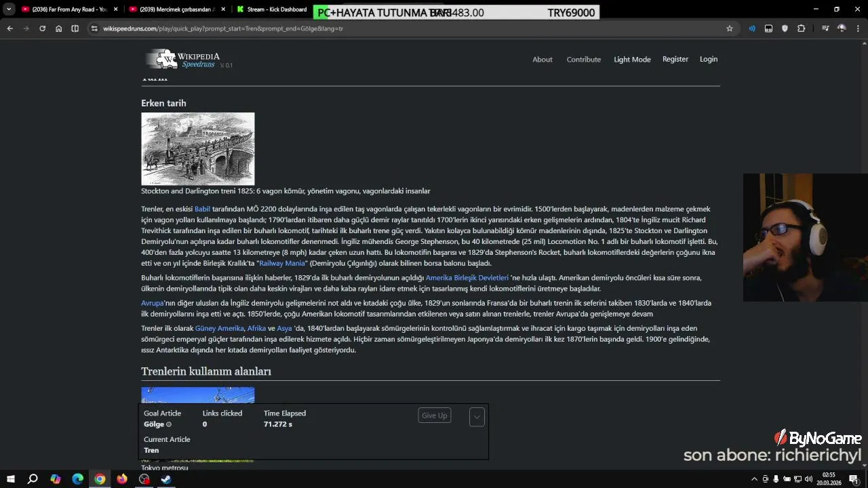Open the browser home page icon
Viewport: 868px width, 488px height.
(x=58, y=28)
